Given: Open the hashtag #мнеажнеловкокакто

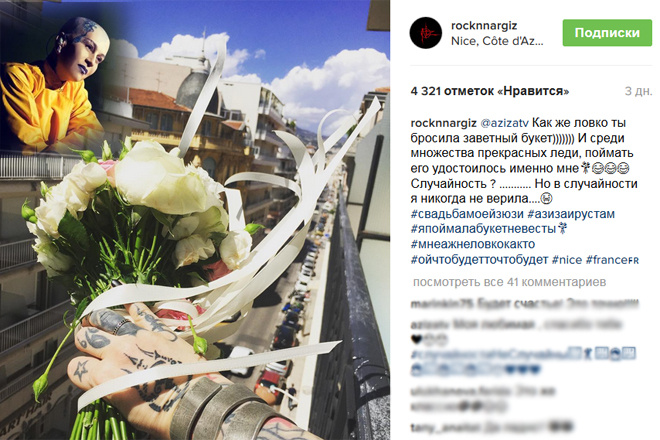Looking at the screenshot, I should coord(473,244).
